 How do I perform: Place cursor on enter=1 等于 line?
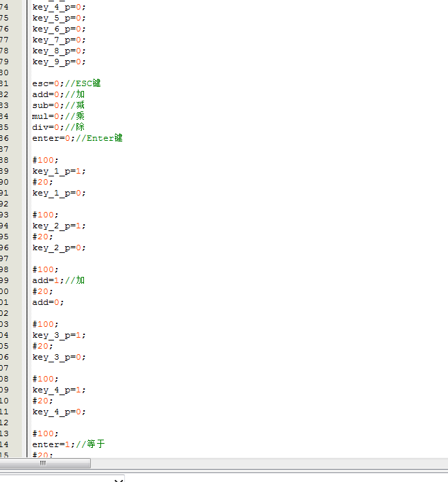tap(68, 444)
